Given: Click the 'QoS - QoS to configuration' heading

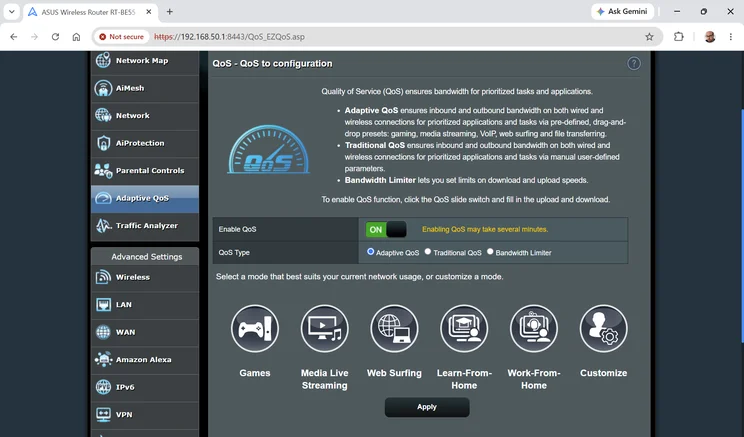Looking at the screenshot, I should pos(272,64).
